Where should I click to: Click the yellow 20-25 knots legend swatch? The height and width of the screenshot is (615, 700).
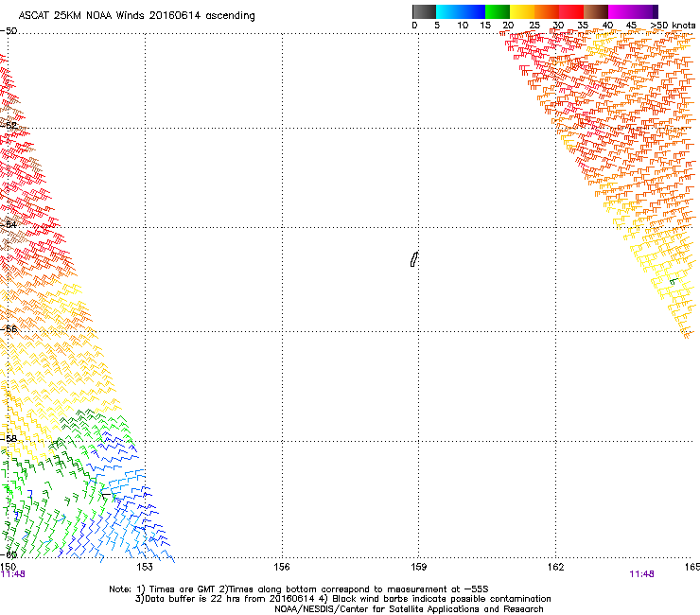tap(522, 11)
